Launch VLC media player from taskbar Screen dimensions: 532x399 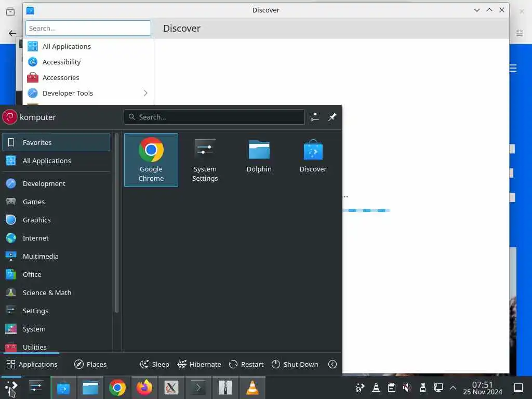252,388
